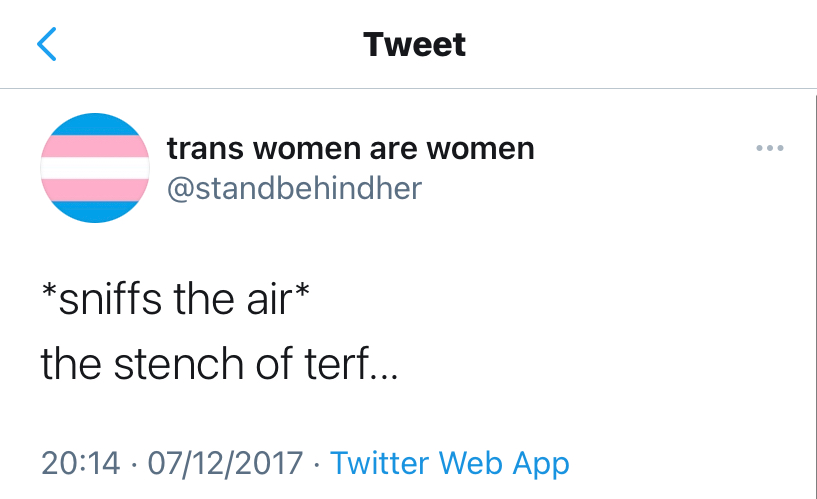Viewport: 817px width, 499px height.
Task: Click the @standbehindher handle
Action: [x=294, y=187]
